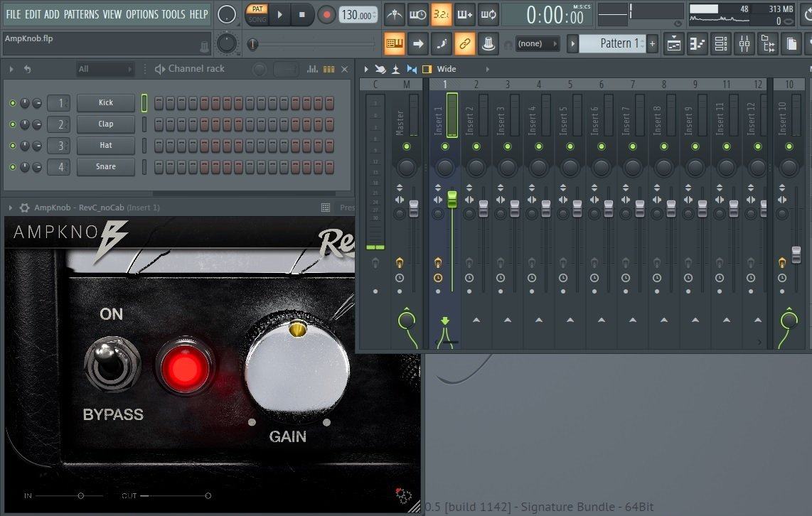
Task: Click the AmpKnob GAIN knob
Action: (297, 367)
